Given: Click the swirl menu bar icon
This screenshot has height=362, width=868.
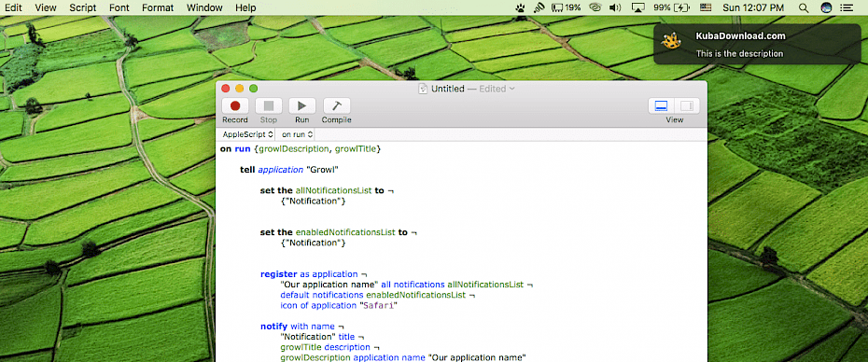Looking at the screenshot, I should [595, 7].
